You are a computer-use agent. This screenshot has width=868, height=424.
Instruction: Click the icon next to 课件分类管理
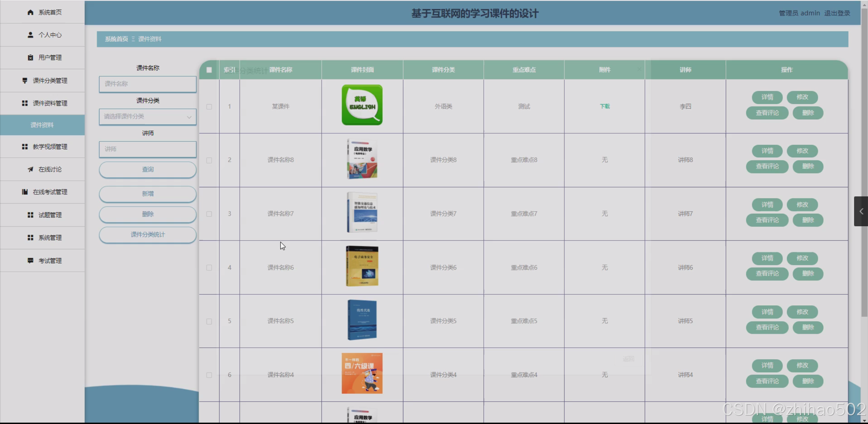25,80
